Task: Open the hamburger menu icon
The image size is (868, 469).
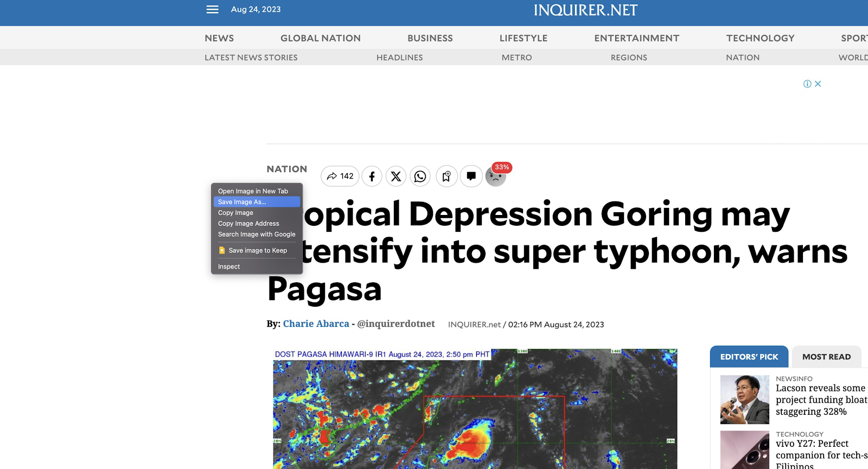Action: tap(212, 9)
